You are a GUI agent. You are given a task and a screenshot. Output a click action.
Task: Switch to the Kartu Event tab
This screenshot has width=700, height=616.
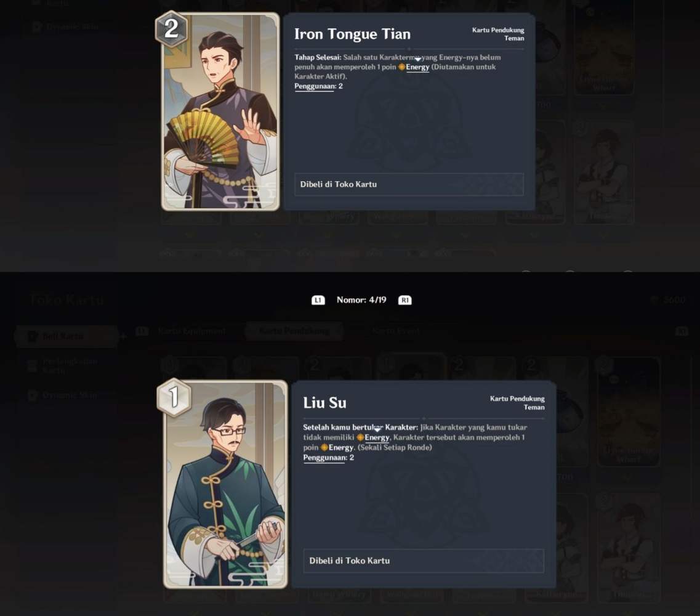pyautogui.click(x=395, y=331)
